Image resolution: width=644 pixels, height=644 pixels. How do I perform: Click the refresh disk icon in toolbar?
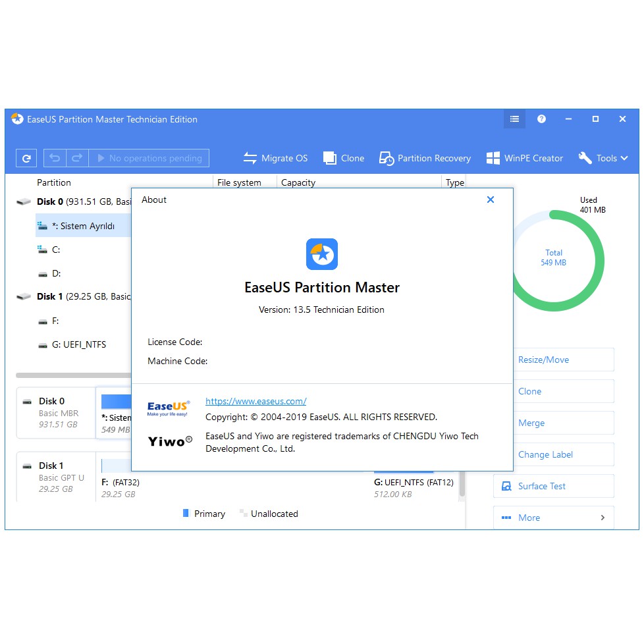(26, 158)
